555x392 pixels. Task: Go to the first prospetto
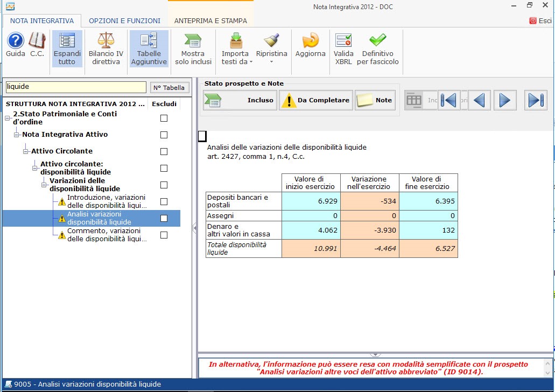tap(449, 100)
